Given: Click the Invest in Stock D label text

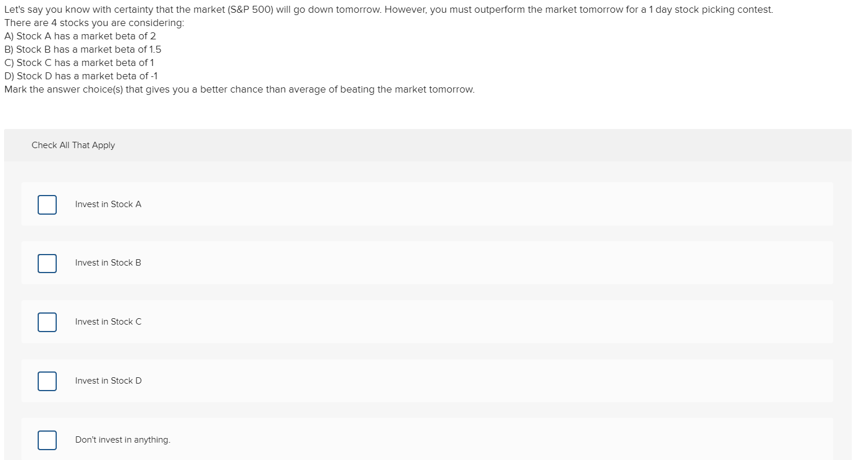Looking at the screenshot, I should [x=108, y=380].
